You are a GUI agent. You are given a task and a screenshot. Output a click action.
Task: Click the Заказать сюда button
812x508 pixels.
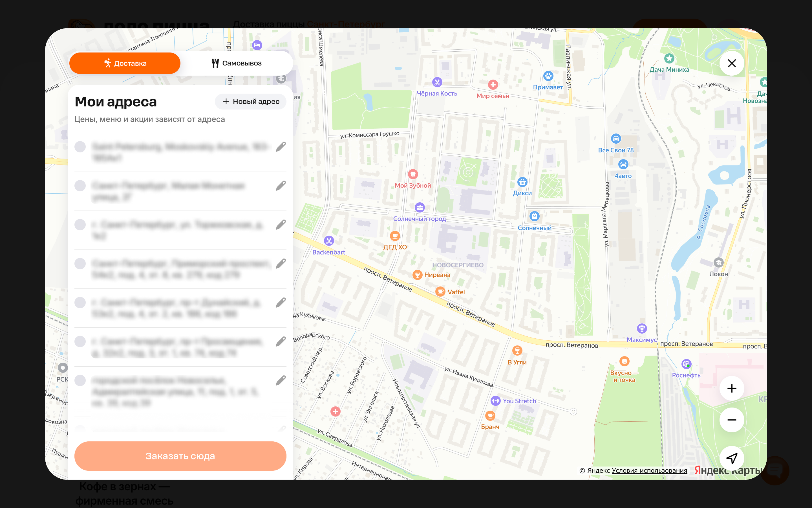tap(180, 456)
